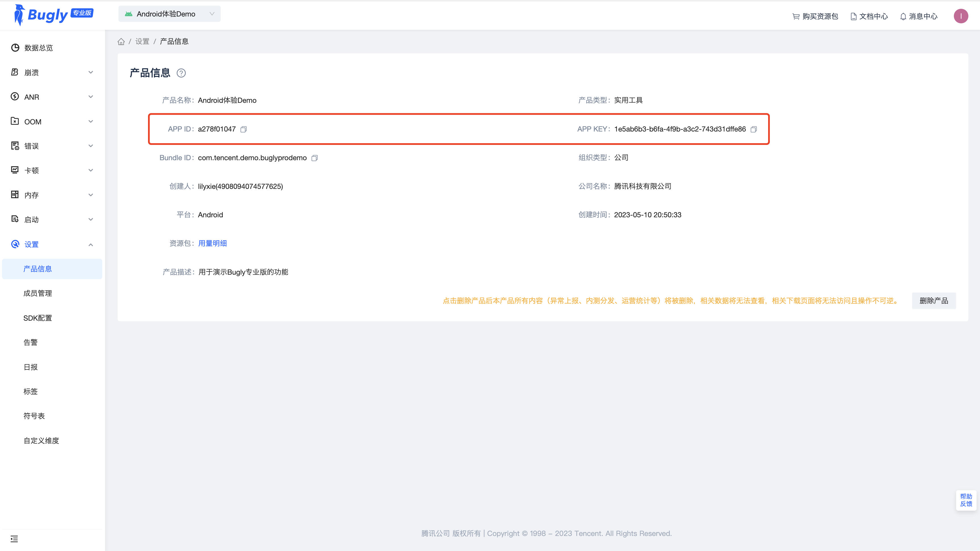The width and height of the screenshot is (980, 551).
Task: Click the 崩溃 sidebar icon
Action: point(15,72)
